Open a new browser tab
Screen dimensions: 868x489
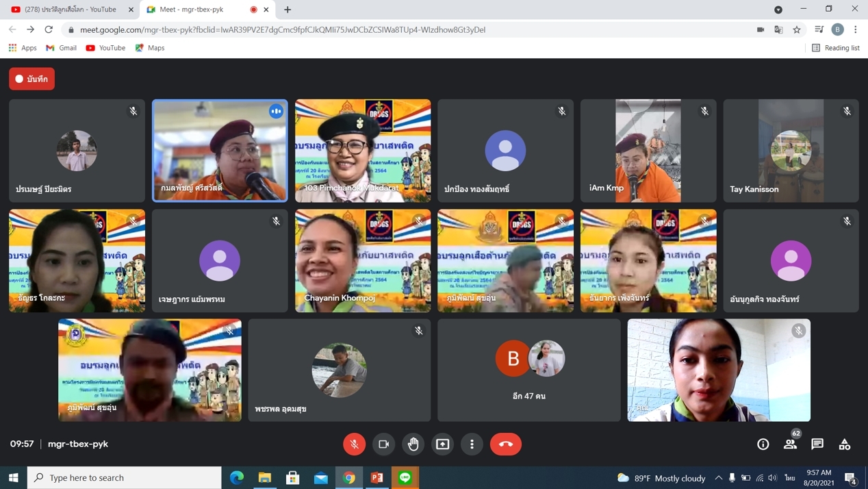[x=288, y=10]
